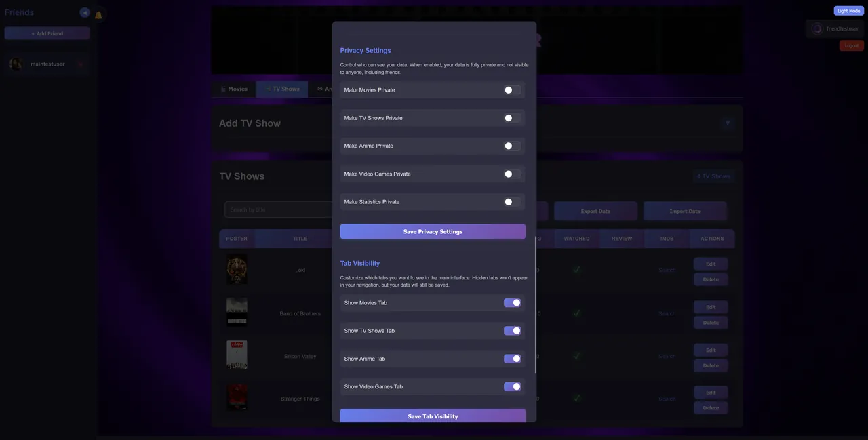Click maintestuser's avatar picture
The height and width of the screenshot is (440, 868).
(x=16, y=64)
